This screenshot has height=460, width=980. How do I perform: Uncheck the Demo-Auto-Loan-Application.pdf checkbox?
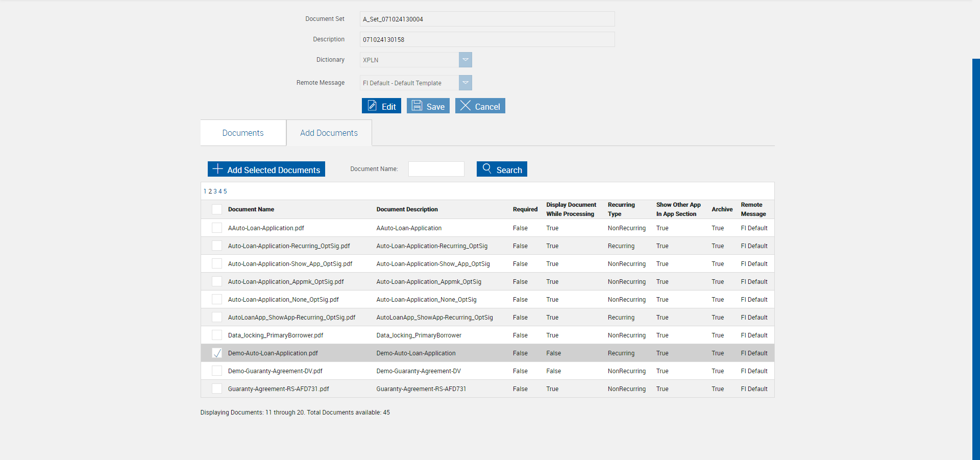217,353
